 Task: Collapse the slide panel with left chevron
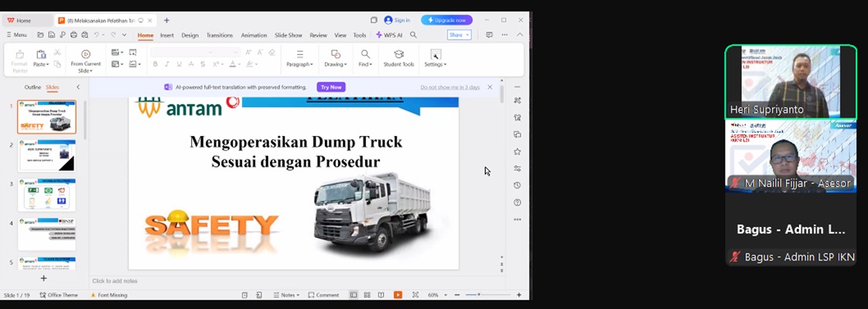pos(77,87)
